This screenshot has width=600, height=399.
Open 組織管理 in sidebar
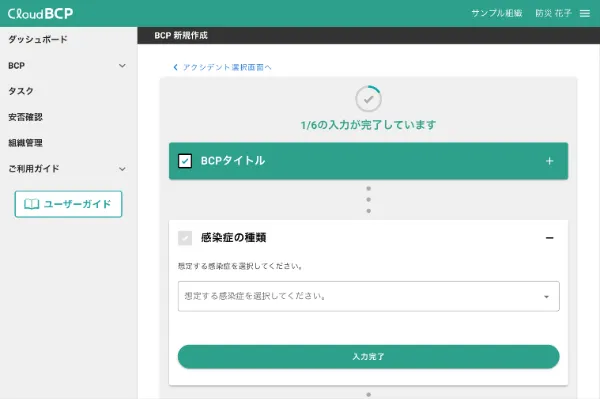pos(25,143)
